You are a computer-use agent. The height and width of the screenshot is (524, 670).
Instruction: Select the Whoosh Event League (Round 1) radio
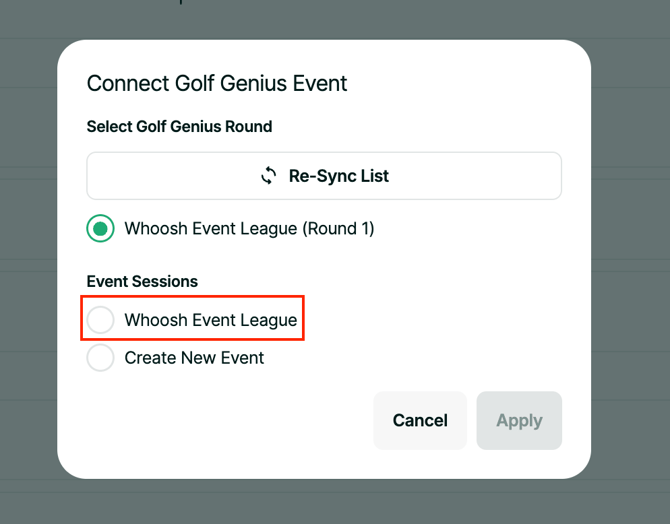pos(100,229)
